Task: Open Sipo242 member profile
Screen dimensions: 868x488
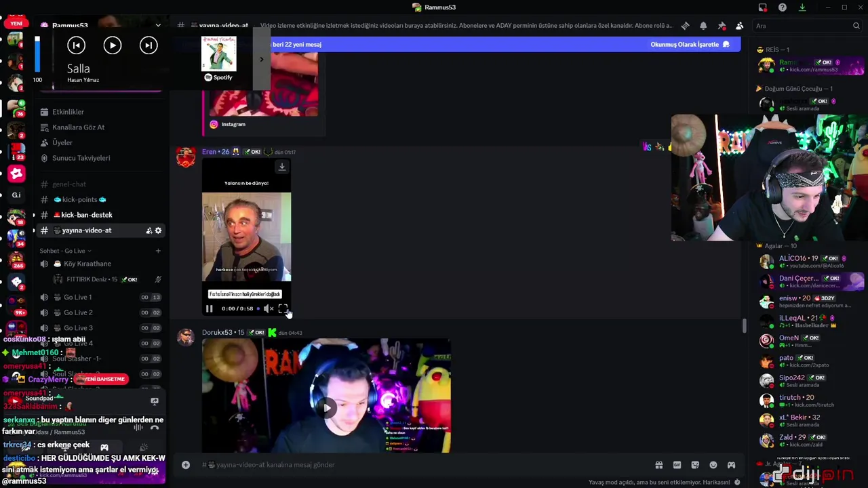Action: (811, 381)
